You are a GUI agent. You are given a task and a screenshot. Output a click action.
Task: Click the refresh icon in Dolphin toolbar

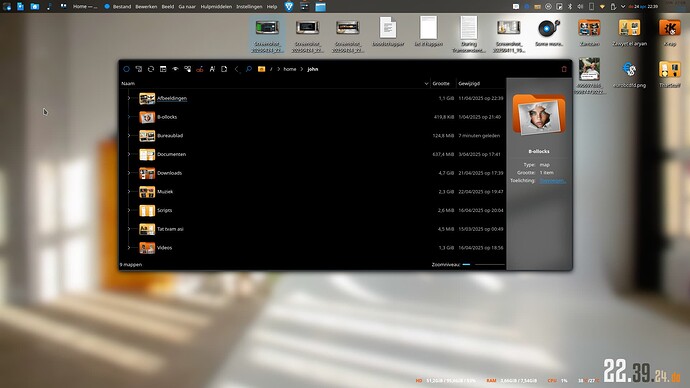151,69
